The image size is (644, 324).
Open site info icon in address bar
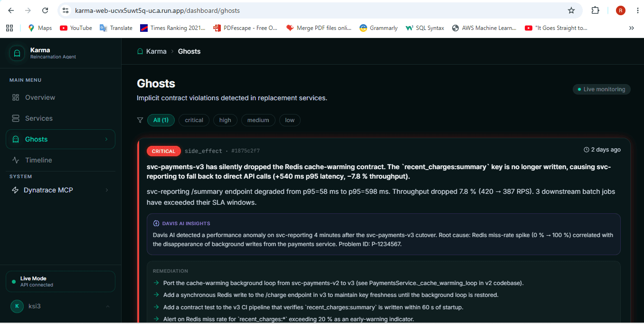tap(66, 10)
